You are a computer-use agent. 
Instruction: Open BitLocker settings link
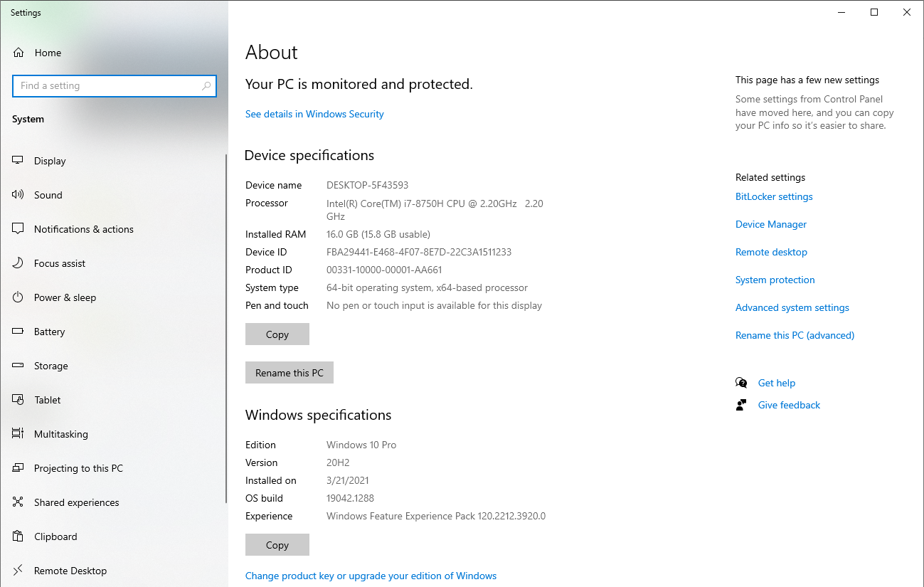pos(774,196)
